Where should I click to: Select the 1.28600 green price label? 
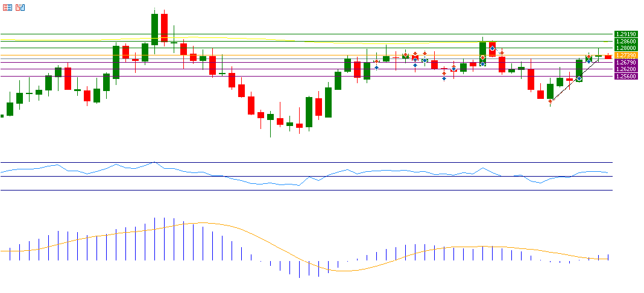click(624, 41)
